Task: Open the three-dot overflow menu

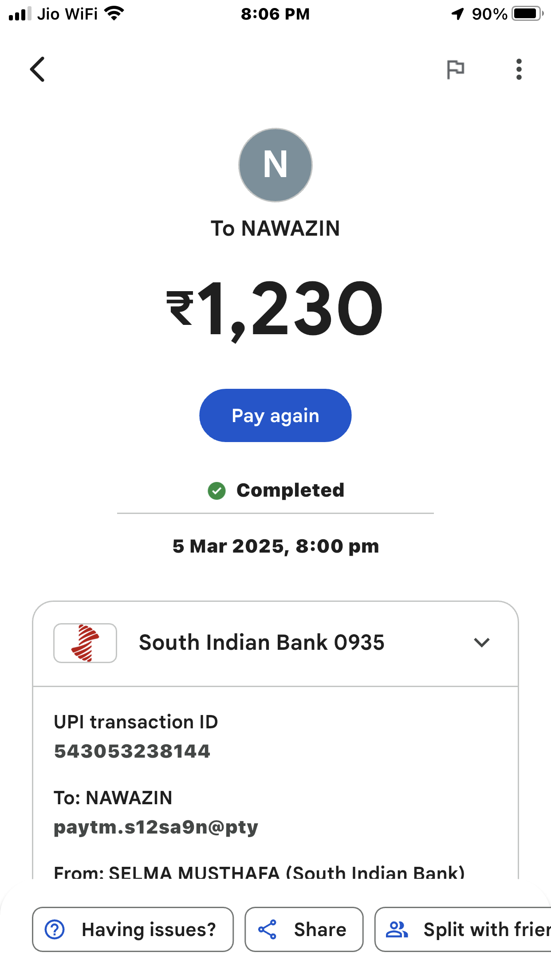Action: [519, 69]
